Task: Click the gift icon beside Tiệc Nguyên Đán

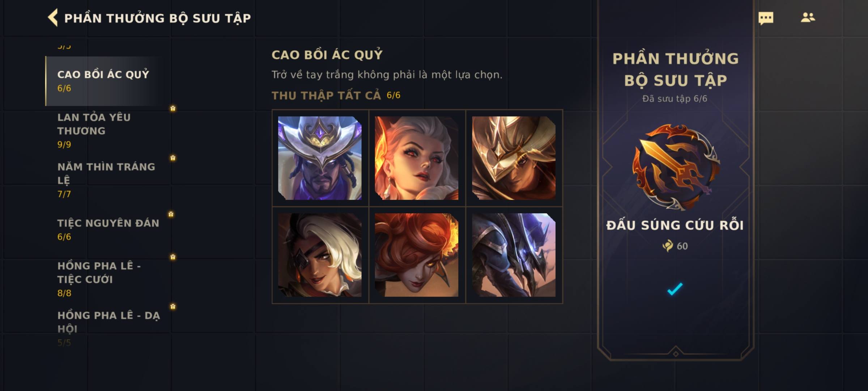Action: 171,214
